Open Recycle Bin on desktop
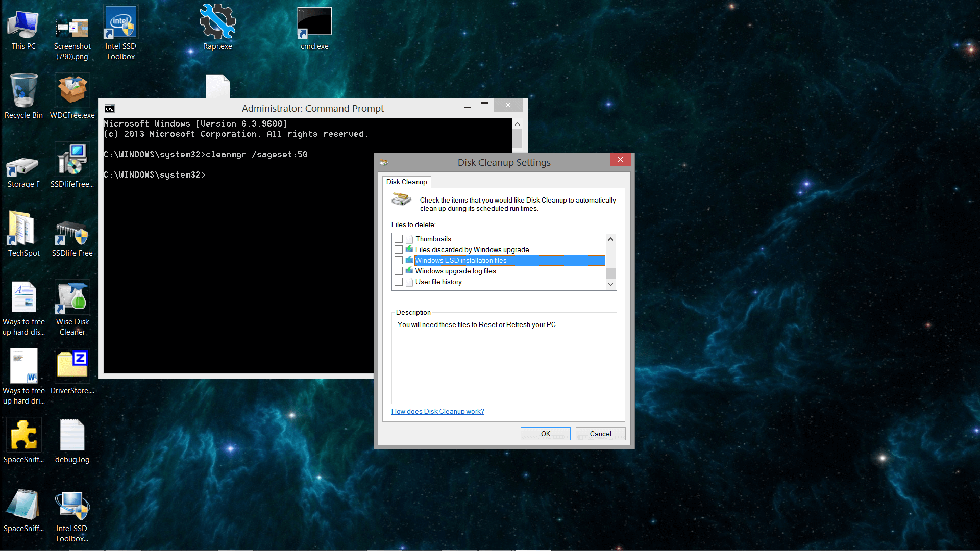980x551 pixels. [23, 94]
